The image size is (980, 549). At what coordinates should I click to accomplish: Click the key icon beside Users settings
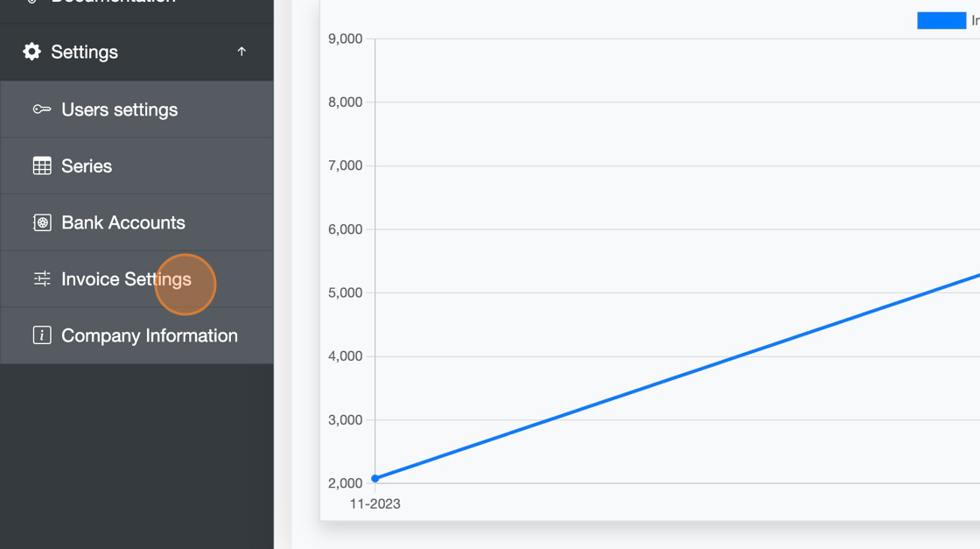pyautogui.click(x=42, y=109)
